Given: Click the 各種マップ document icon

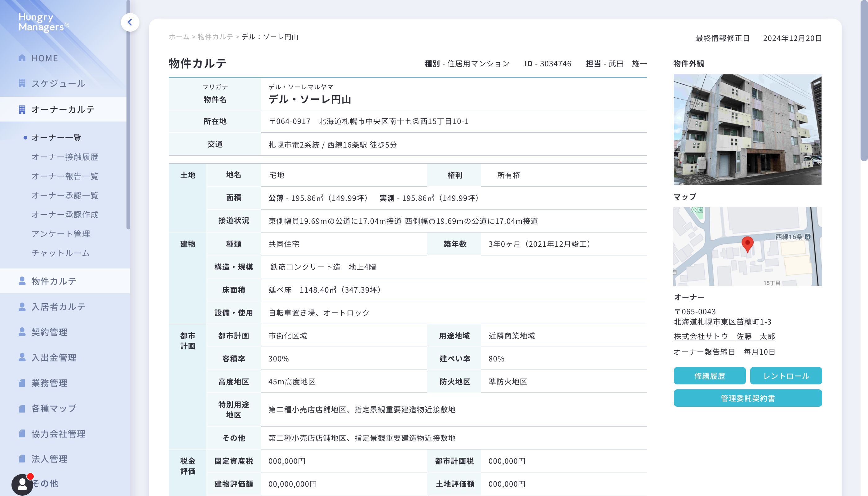Looking at the screenshot, I should pyautogui.click(x=22, y=409).
